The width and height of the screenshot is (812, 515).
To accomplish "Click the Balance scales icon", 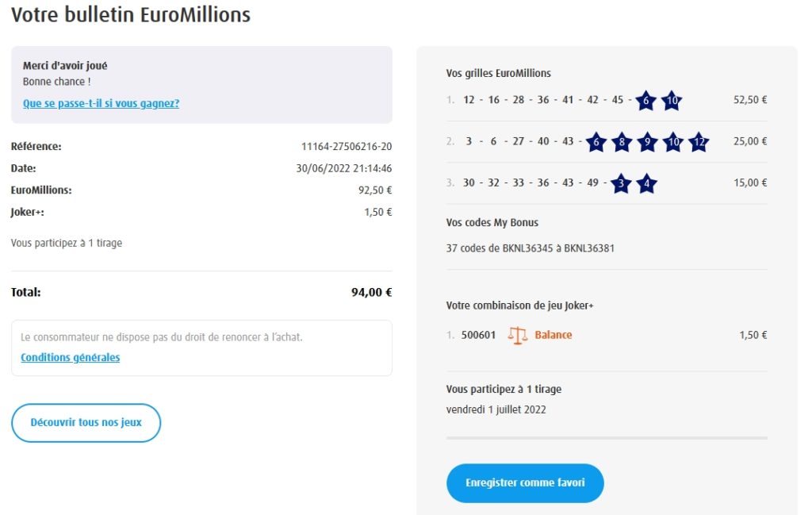I will [x=517, y=335].
